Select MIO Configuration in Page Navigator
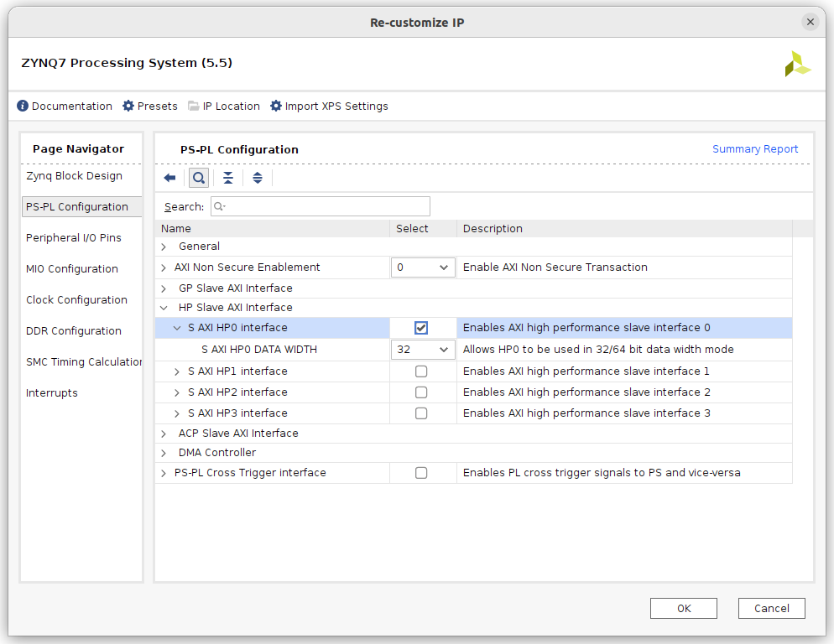The width and height of the screenshot is (834, 644). pyautogui.click(x=72, y=269)
